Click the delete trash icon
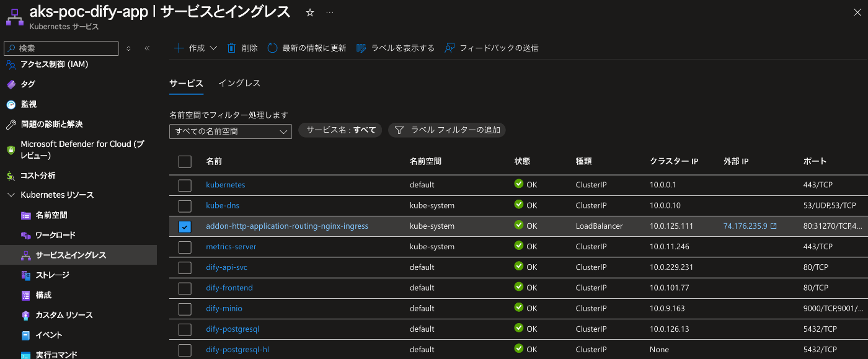Screen dimensions: 868x359 click(x=232, y=48)
